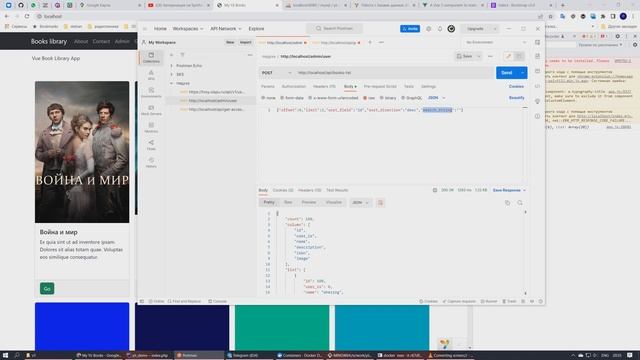Toggle response line wrap icon
This screenshot has width=640, height=360.
tap(380, 203)
